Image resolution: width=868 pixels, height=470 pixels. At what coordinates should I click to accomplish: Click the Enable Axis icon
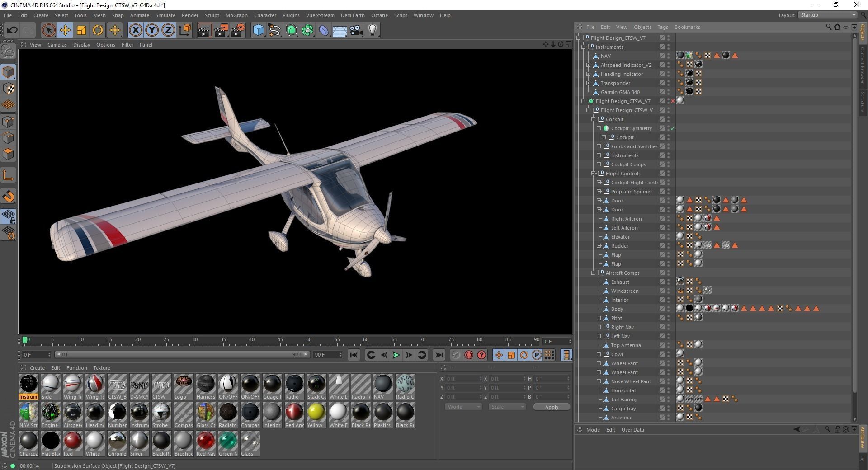point(8,175)
